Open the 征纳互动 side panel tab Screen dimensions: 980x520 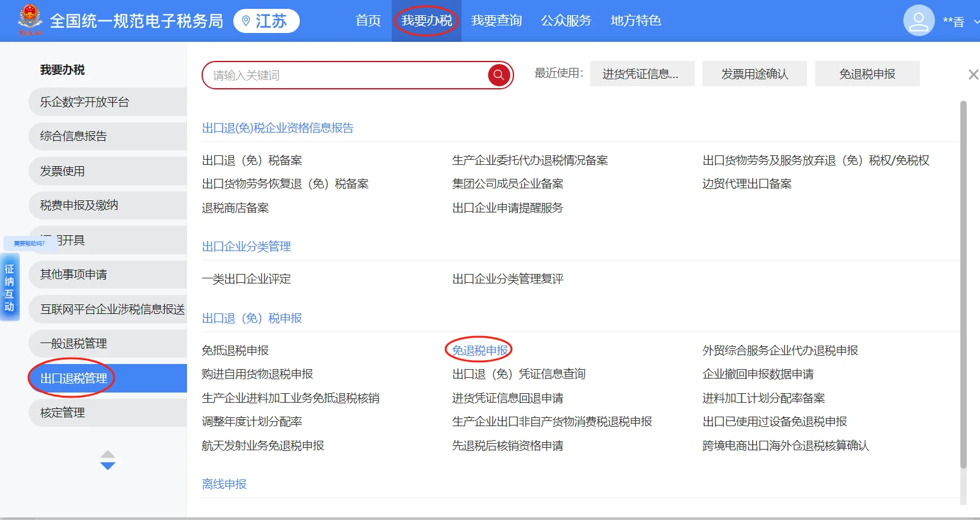click(10, 287)
